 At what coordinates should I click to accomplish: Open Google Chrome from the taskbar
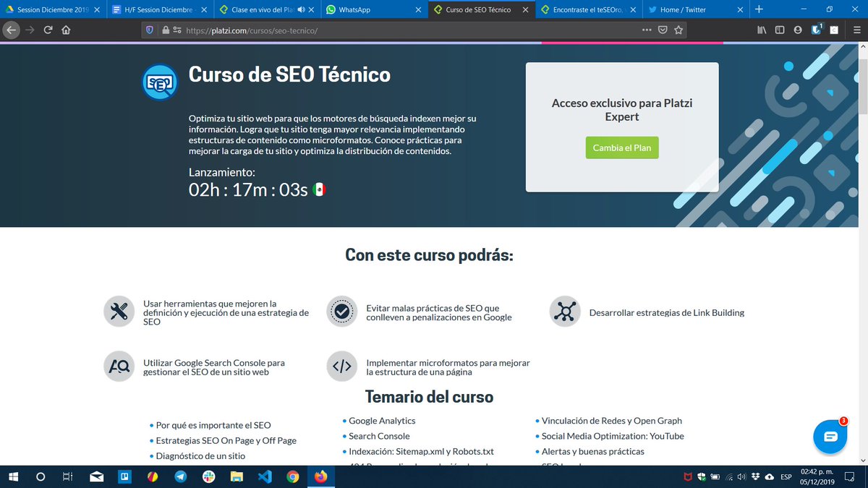point(293,477)
